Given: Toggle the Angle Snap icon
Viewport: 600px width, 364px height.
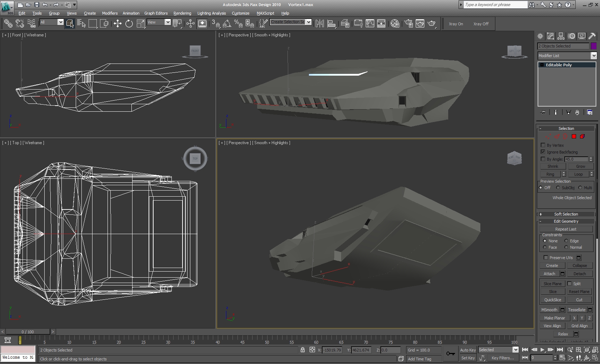Looking at the screenshot, I should pyautogui.click(x=227, y=24).
